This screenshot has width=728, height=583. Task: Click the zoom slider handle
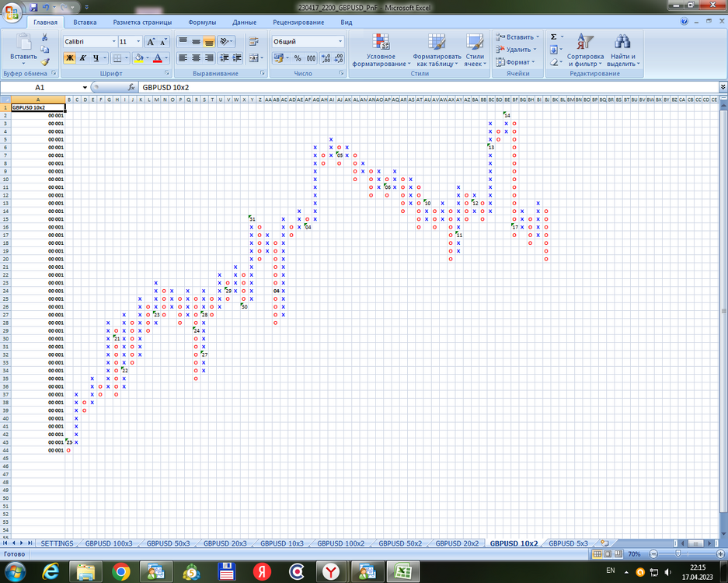tap(677, 554)
